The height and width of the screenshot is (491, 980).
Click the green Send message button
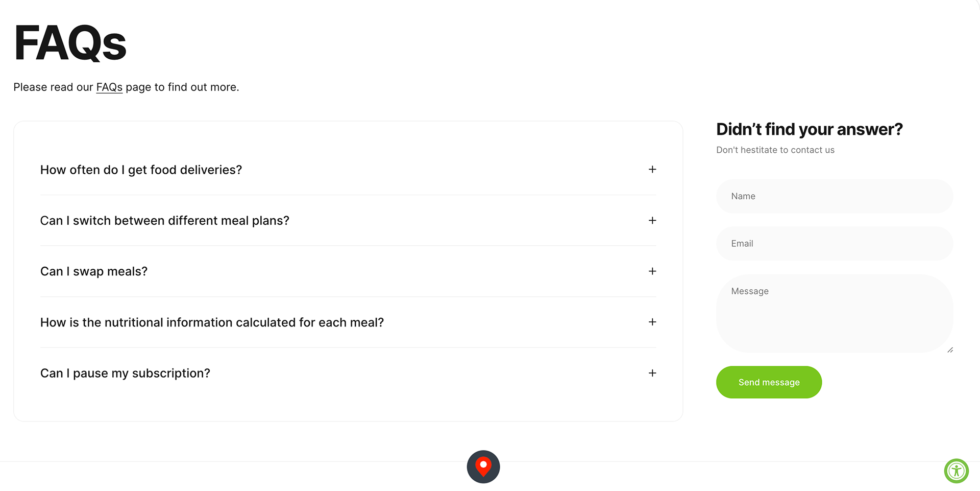coord(769,382)
